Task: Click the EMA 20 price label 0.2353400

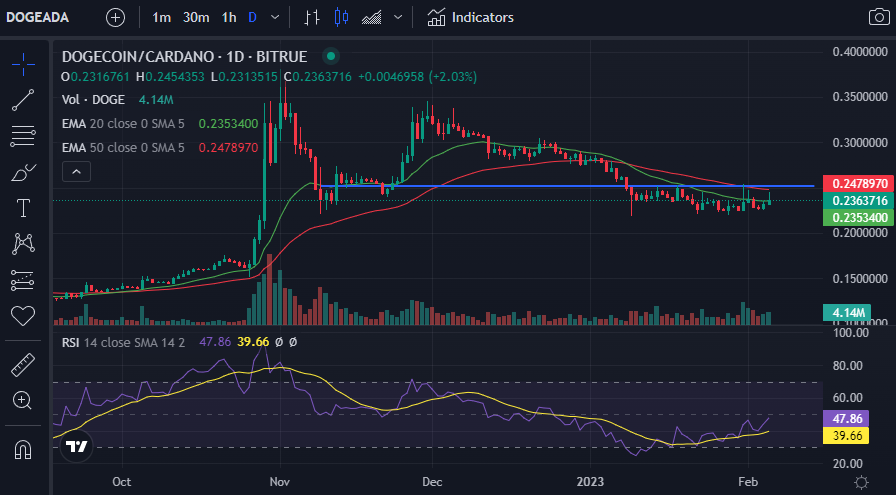Action: coord(858,218)
